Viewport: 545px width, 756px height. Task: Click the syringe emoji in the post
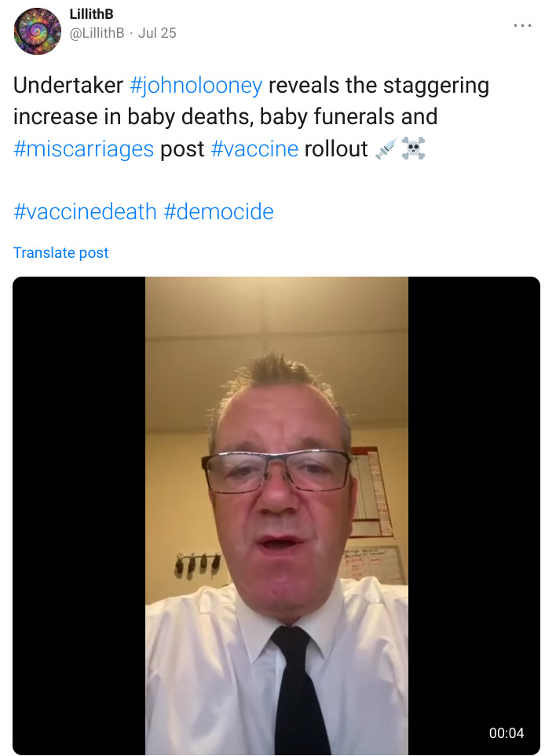(386, 149)
